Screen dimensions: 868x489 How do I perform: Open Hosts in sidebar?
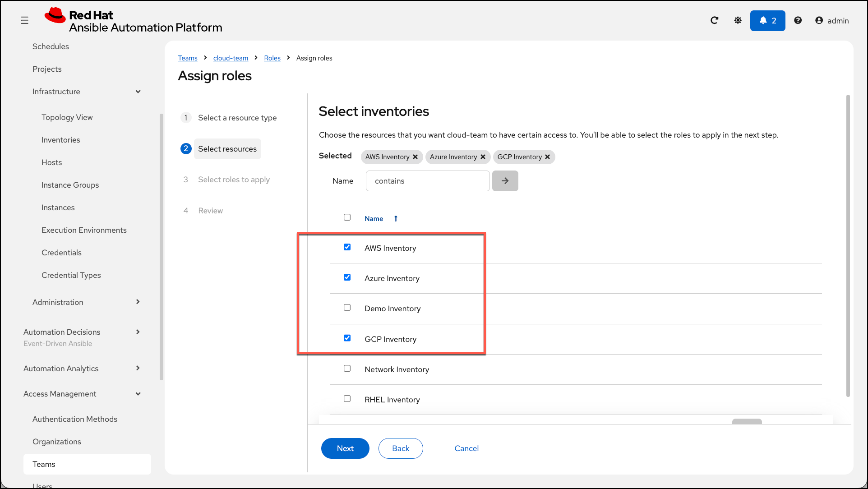pos(52,162)
